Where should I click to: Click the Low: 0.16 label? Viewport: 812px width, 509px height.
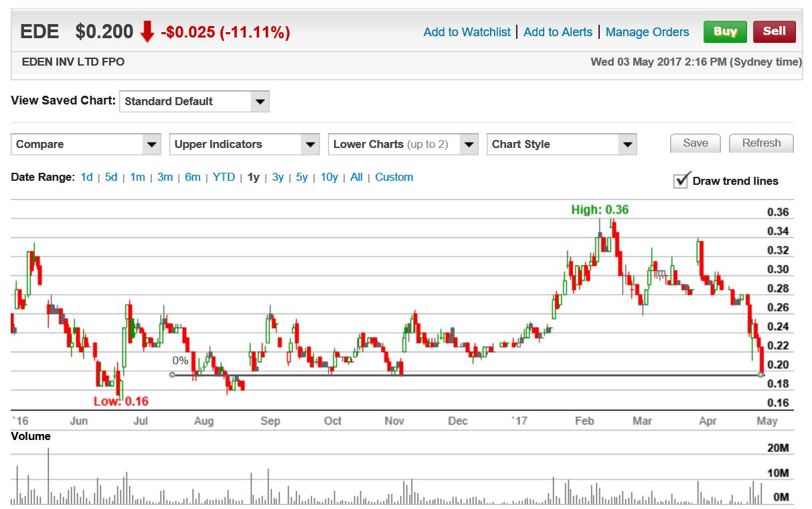click(x=121, y=402)
